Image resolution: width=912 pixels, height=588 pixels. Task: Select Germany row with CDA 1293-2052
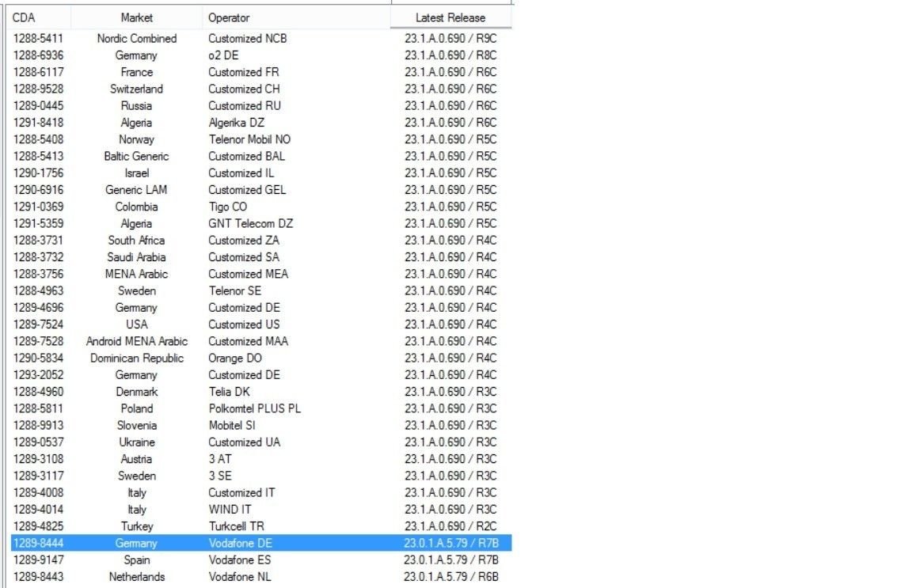(x=261, y=375)
